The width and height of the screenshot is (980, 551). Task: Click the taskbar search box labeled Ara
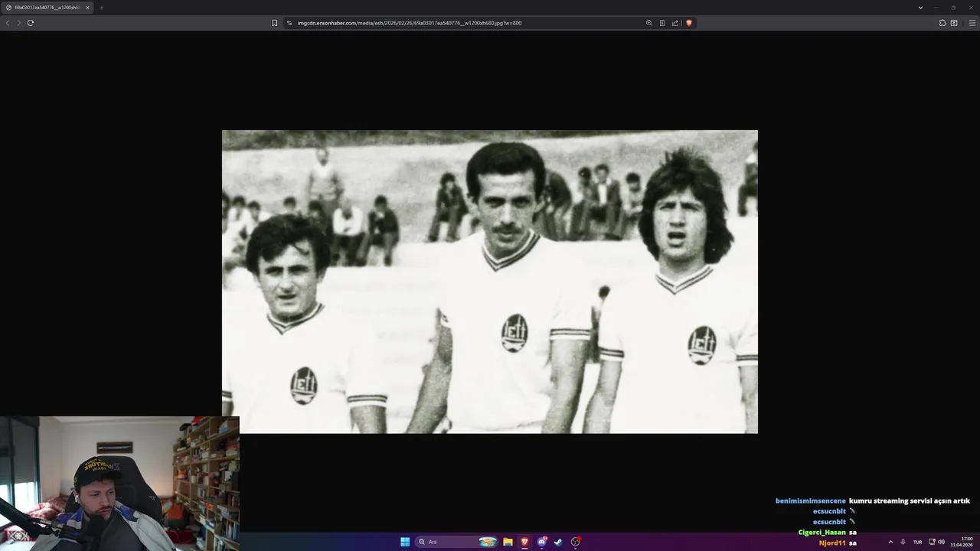(x=457, y=542)
